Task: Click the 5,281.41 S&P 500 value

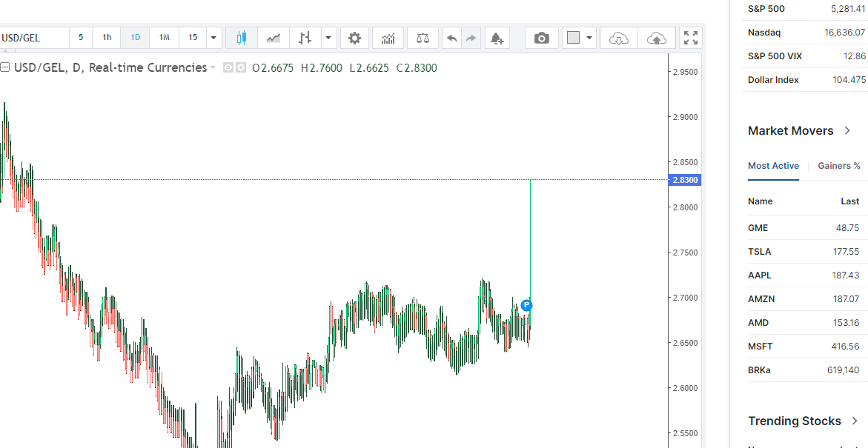Action: coord(848,9)
